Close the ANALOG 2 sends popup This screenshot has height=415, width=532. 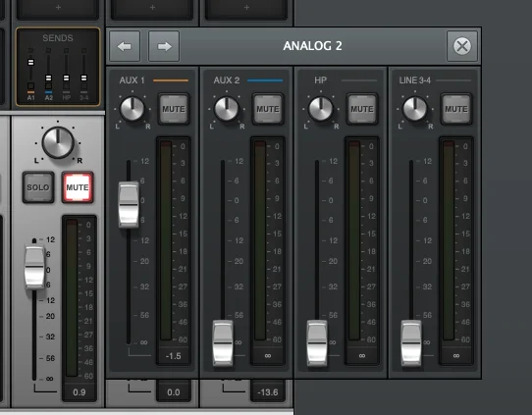(x=462, y=46)
